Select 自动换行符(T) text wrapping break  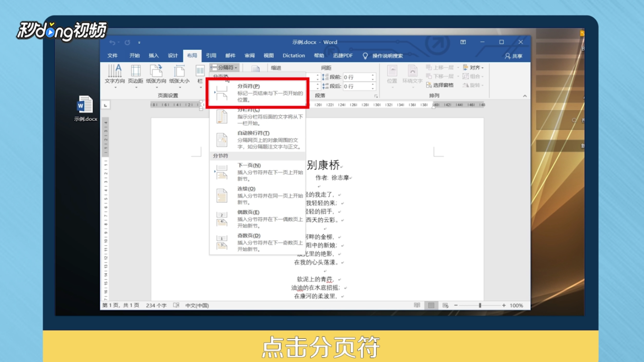tap(258, 140)
